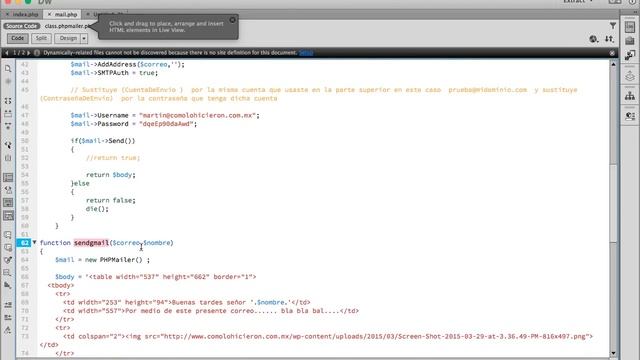Viewport: 640px width, 360px height.
Task: Click the Move or Convert CSS icon
Action: click(x=8, y=285)
